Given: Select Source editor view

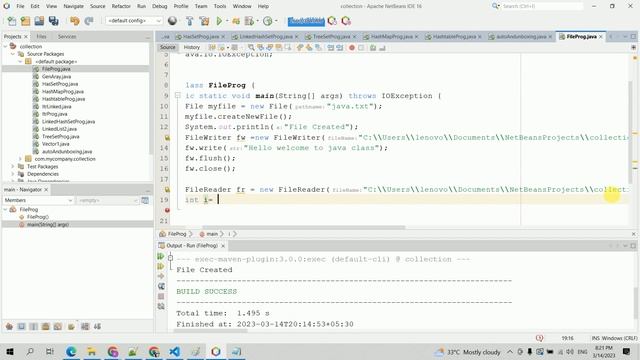Looking at the screenshot, I should (167, 47).
